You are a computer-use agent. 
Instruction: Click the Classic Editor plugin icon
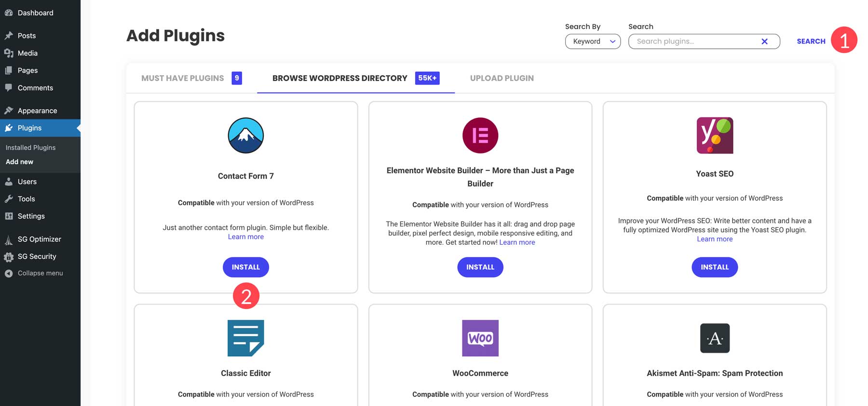[245, 338]
